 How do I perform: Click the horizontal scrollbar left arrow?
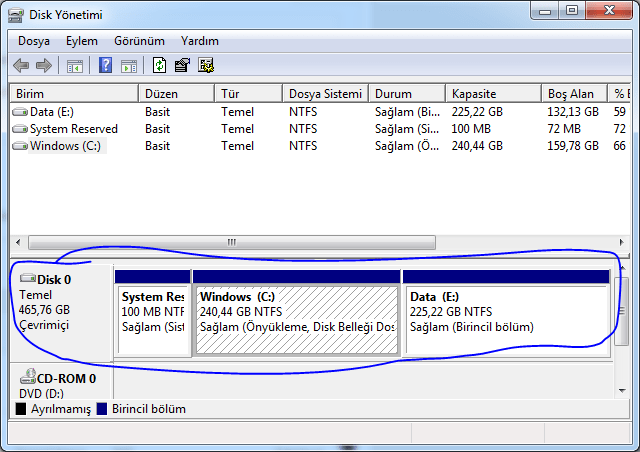(x=18, y=242)
